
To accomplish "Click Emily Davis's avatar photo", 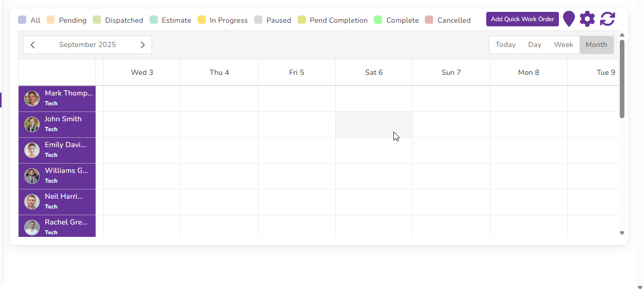I will coord(32,150).
